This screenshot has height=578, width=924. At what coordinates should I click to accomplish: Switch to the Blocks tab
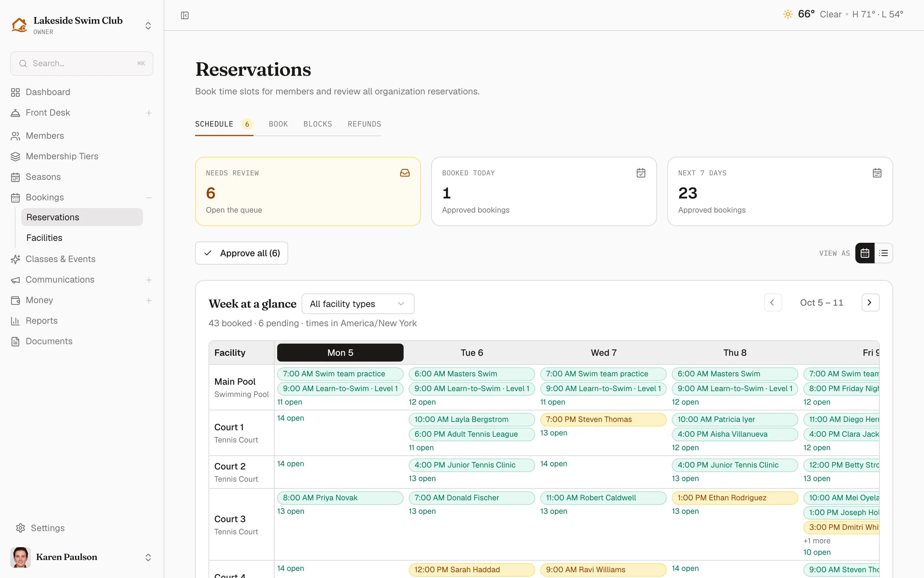(318, 124)
